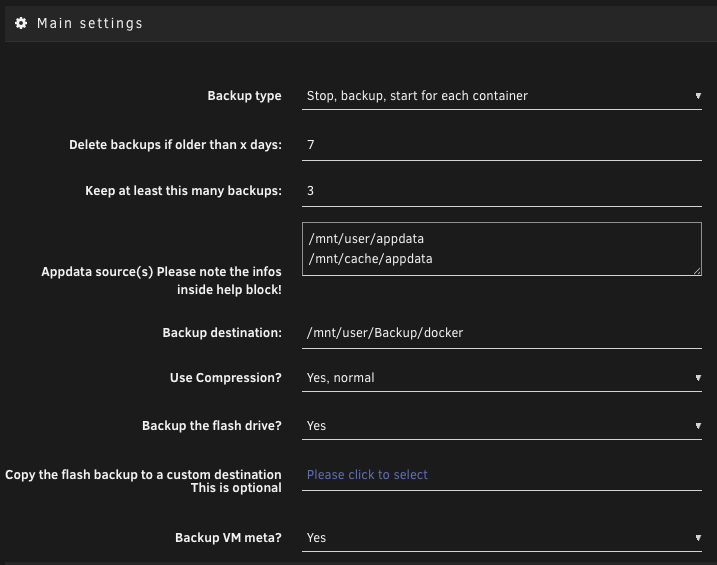Click the Backup destination path field
This screenshot has width=717, height=565.
(502, 333)
